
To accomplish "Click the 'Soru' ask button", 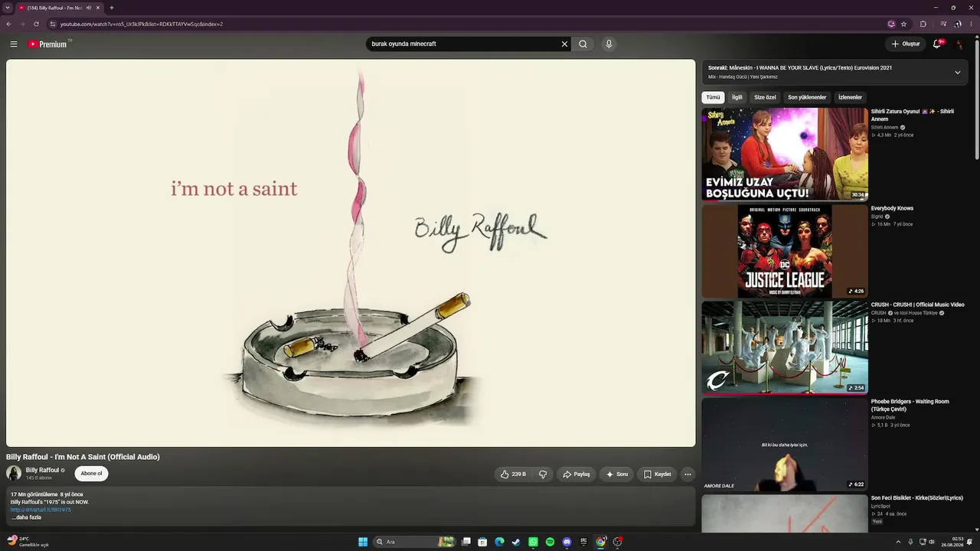I will [617, 474].
